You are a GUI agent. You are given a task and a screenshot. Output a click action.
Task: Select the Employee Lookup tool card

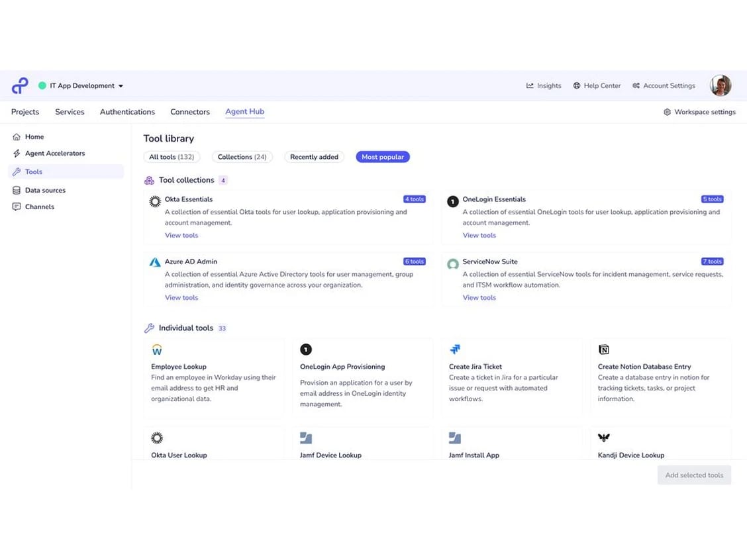pos(213,379)
